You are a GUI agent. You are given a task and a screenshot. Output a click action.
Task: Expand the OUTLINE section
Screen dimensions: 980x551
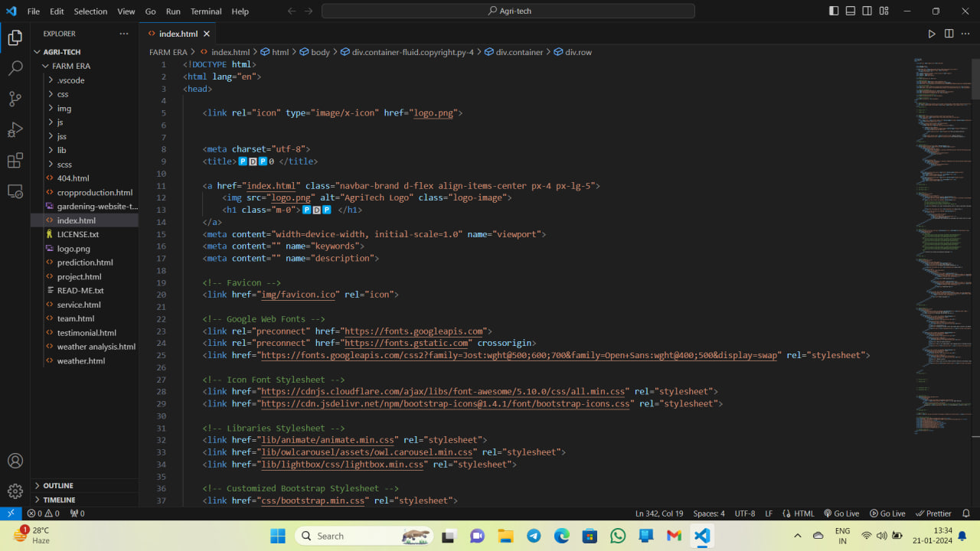pos(84,485)
